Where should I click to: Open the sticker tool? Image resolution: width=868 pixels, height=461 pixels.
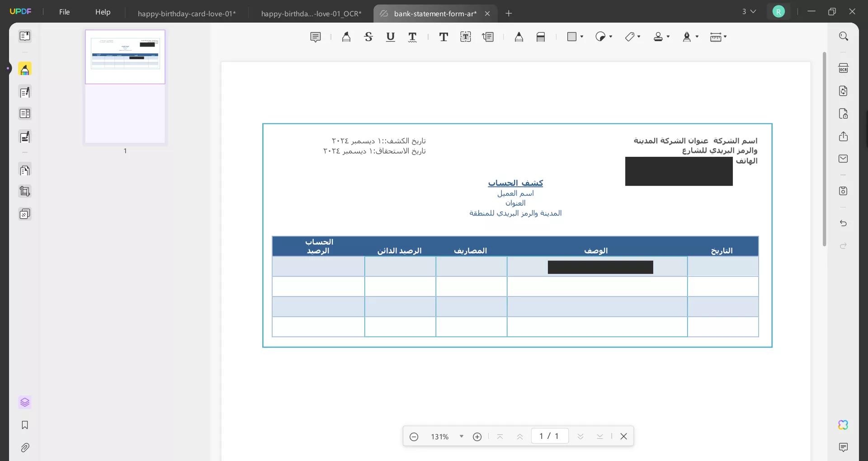[600, 37]
